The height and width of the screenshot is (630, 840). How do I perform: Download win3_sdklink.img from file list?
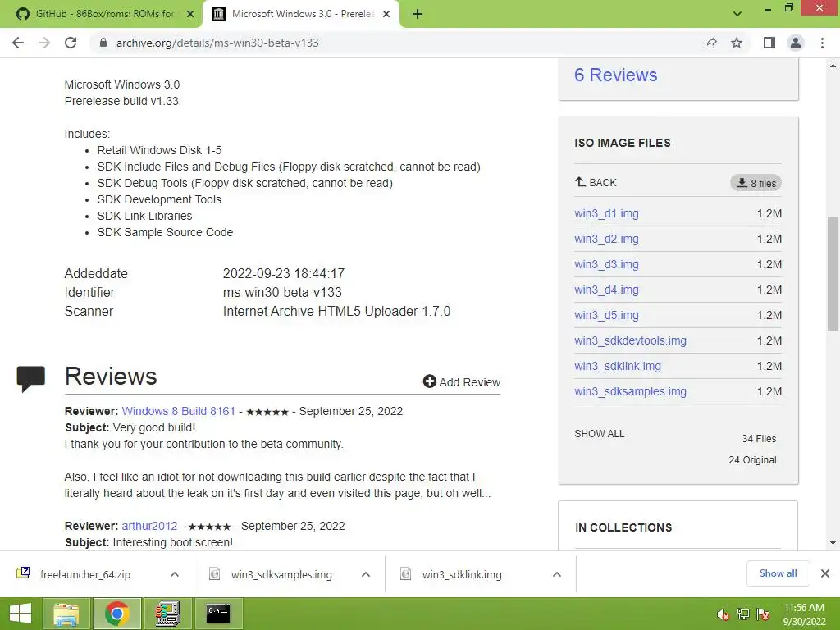[618, 366]
